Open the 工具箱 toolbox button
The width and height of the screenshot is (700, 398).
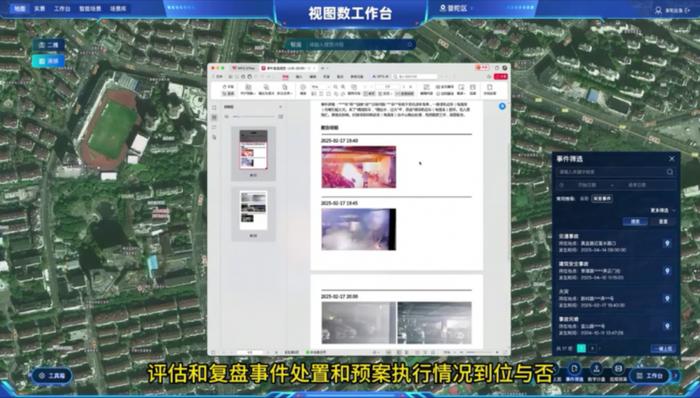[x=52, y=376]
